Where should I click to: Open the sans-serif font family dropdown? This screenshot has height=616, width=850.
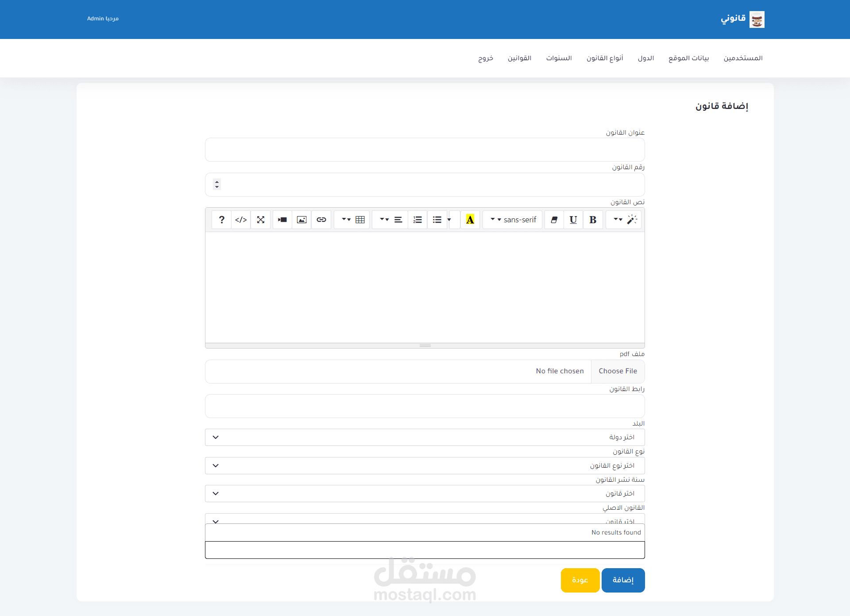[x=513, y=220]
